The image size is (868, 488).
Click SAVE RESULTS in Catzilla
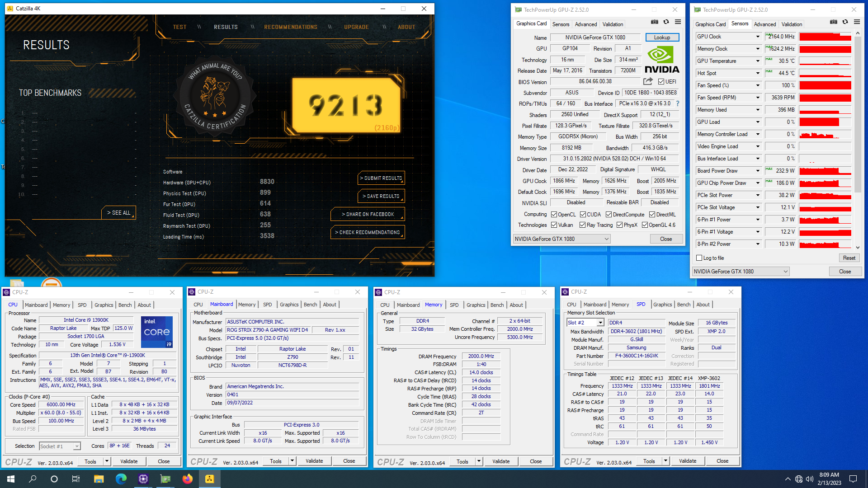pyautogui.click(x=381, y=196)
